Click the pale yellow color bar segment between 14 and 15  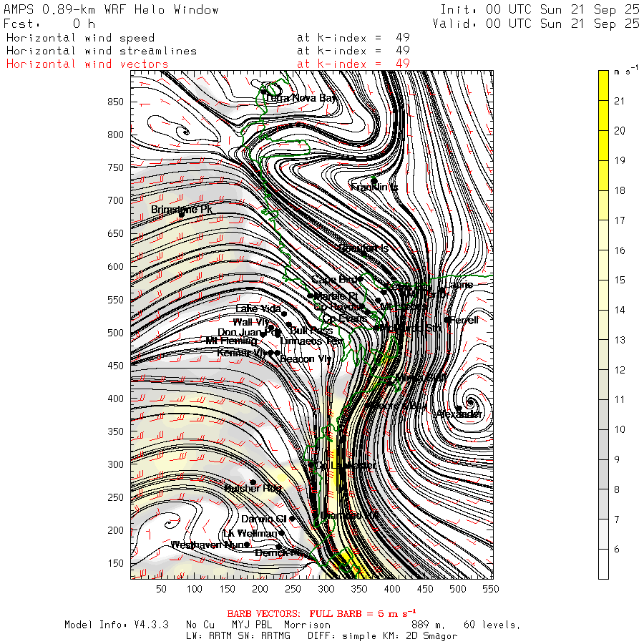tap(603, 295)
